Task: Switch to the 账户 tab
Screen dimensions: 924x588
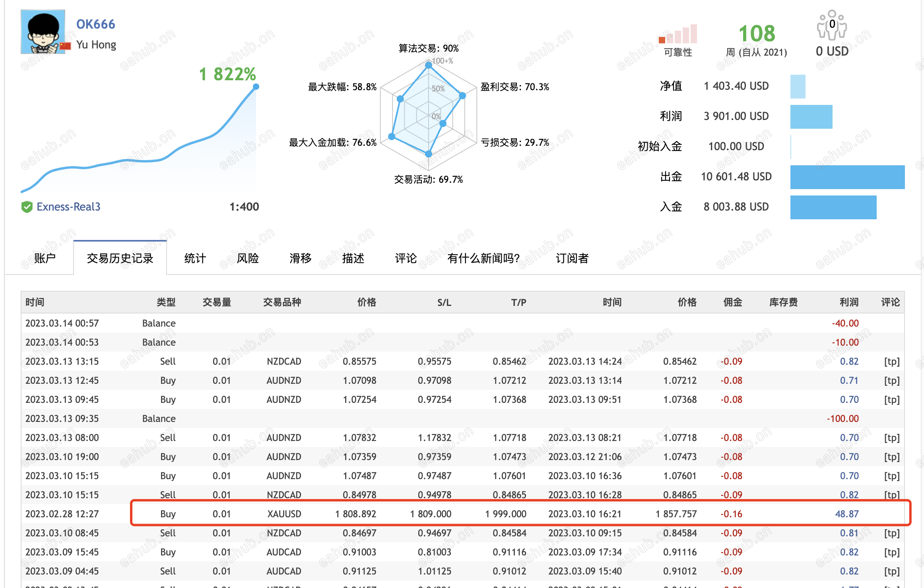Action: 45,258
